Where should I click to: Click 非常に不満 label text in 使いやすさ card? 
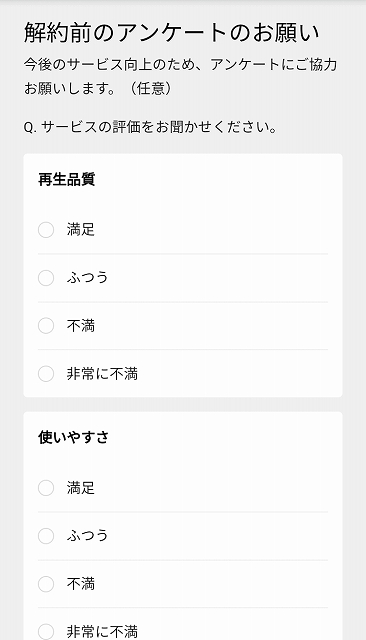102,631
